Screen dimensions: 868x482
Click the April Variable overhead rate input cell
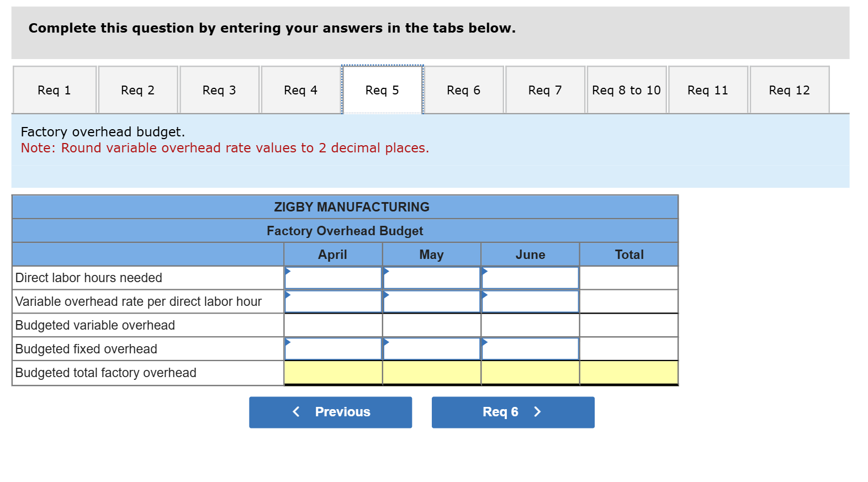tap(332, 301)
